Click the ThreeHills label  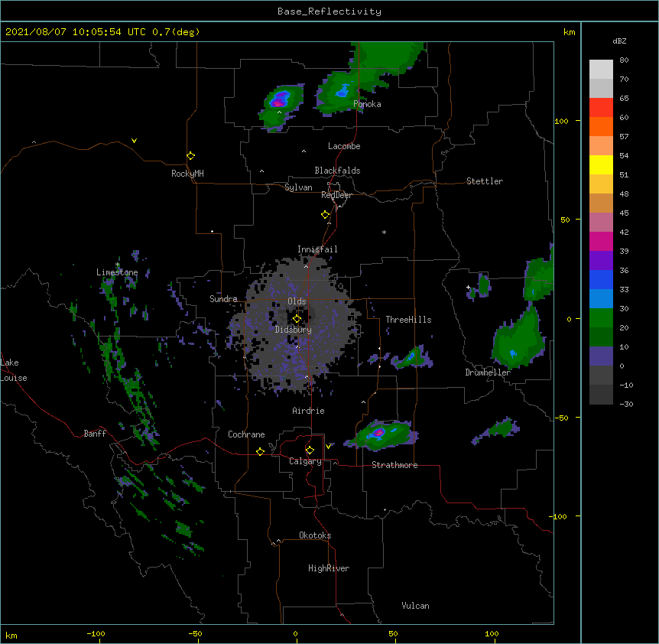coord(408,320)
